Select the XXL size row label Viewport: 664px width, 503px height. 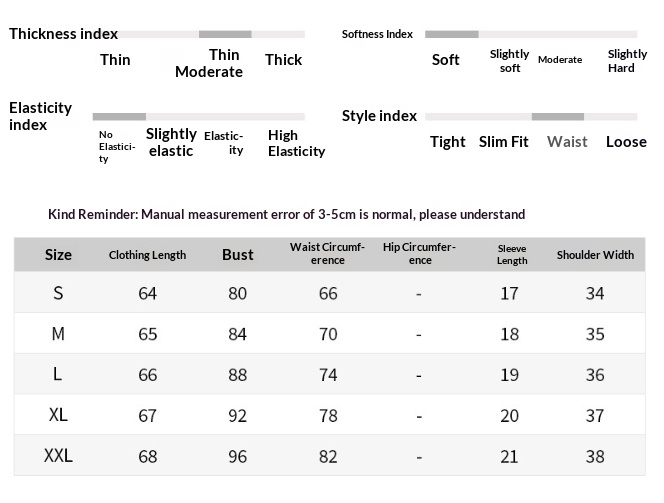tap(58, 456)
